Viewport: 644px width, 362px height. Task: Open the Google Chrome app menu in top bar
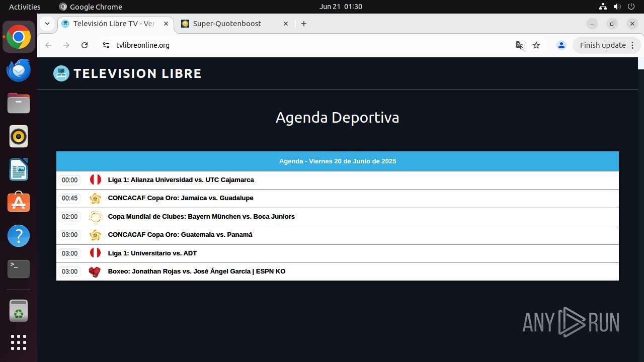click(x=91, y=7)
